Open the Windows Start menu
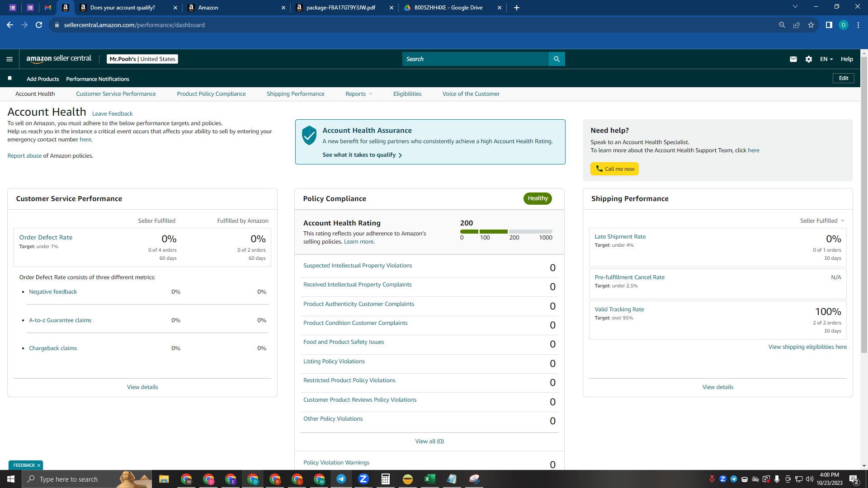 11,479
